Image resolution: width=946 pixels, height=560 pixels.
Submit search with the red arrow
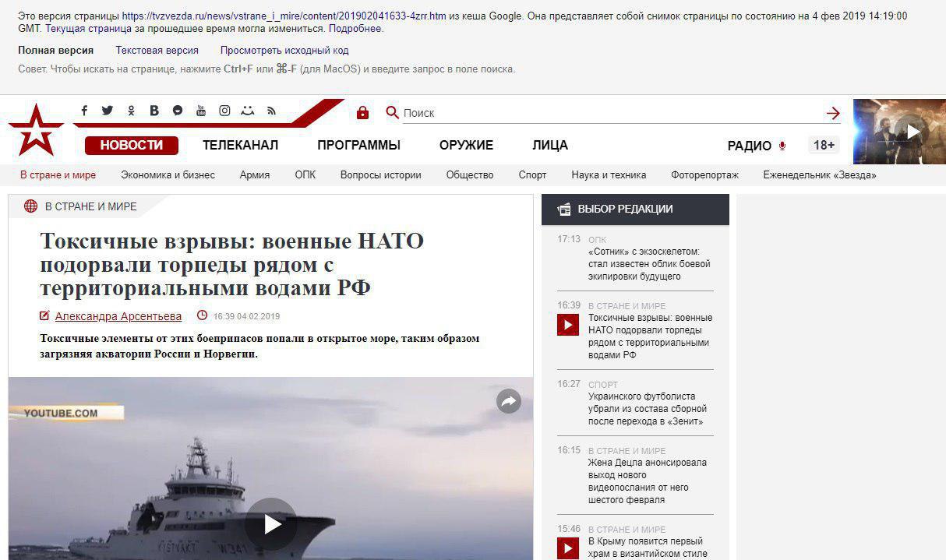[x=833, y=113]
